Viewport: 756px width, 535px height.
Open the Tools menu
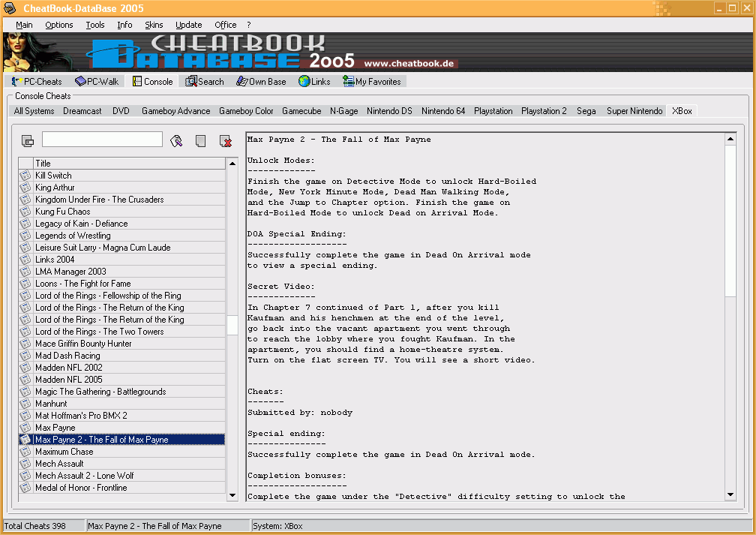[95, 25]
